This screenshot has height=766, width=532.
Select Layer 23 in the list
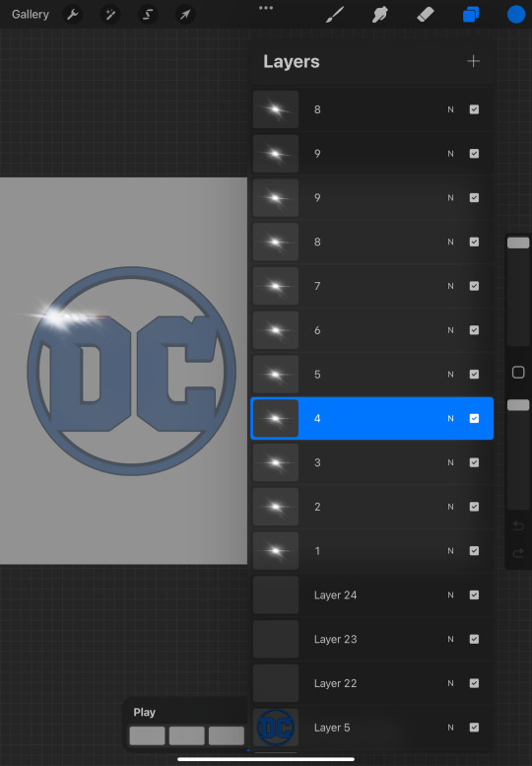372,639
